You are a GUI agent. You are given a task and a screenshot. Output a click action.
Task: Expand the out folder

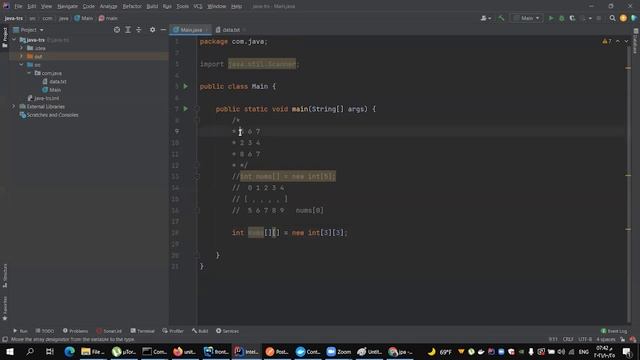click(x=21, y=56)
